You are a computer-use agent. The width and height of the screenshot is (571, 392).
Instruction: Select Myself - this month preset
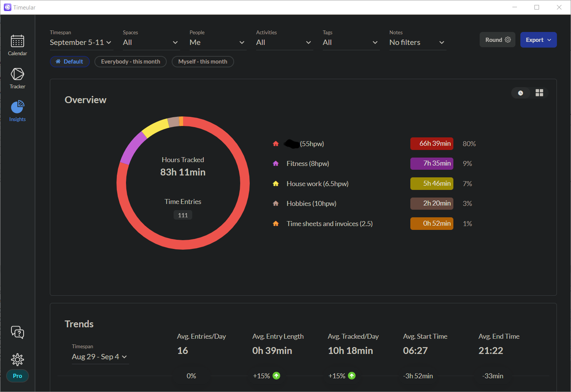[x=203, y=62]
